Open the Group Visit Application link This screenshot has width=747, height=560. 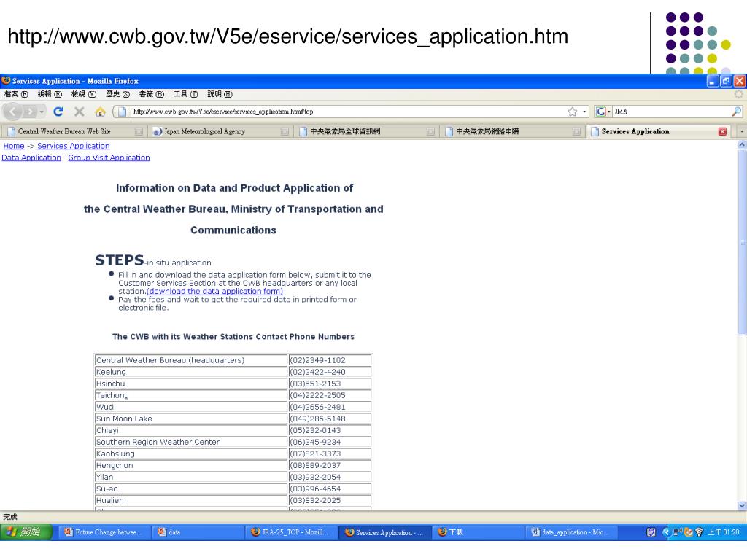109,157
